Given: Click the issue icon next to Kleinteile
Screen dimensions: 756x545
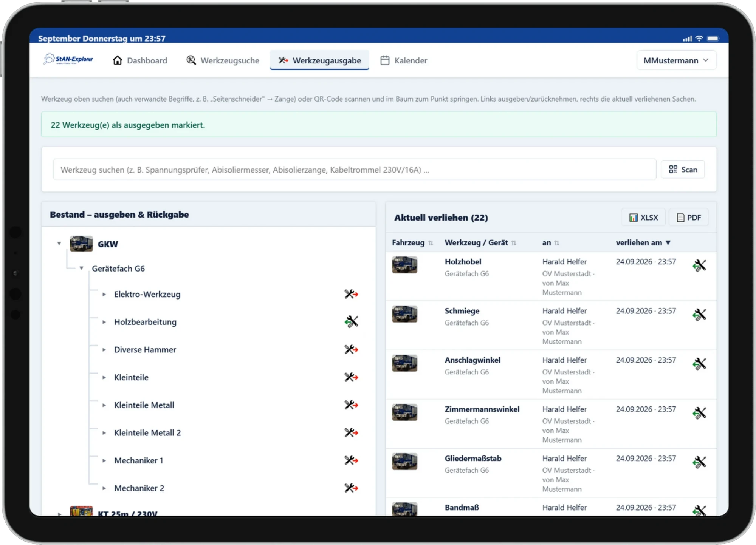Looking at the screenshot, I should tap(351, 377).
